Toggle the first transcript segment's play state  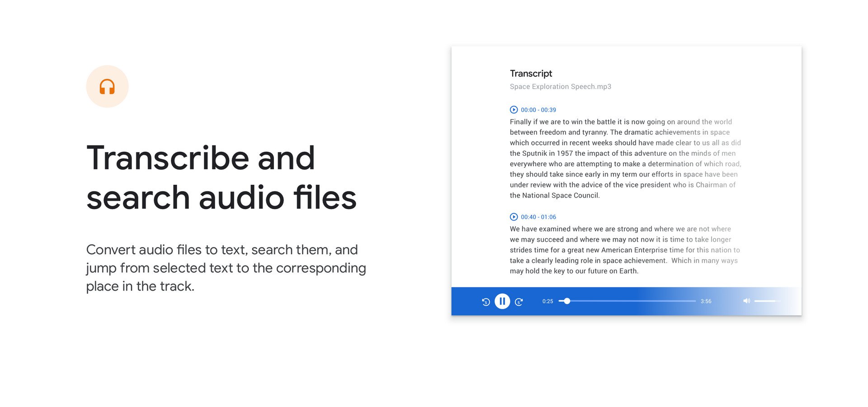[513, 109]
